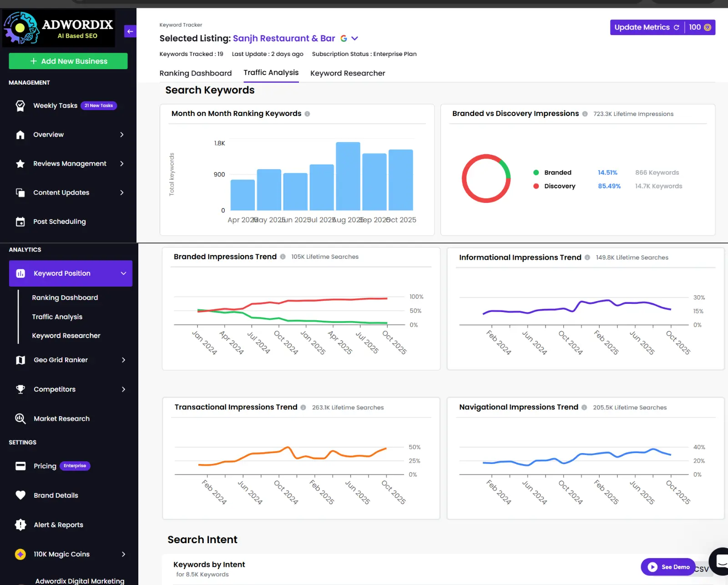The width and height of the screenshot is (728, 585).
Task: Click the Add New Business button
Action: click(68, 61)
